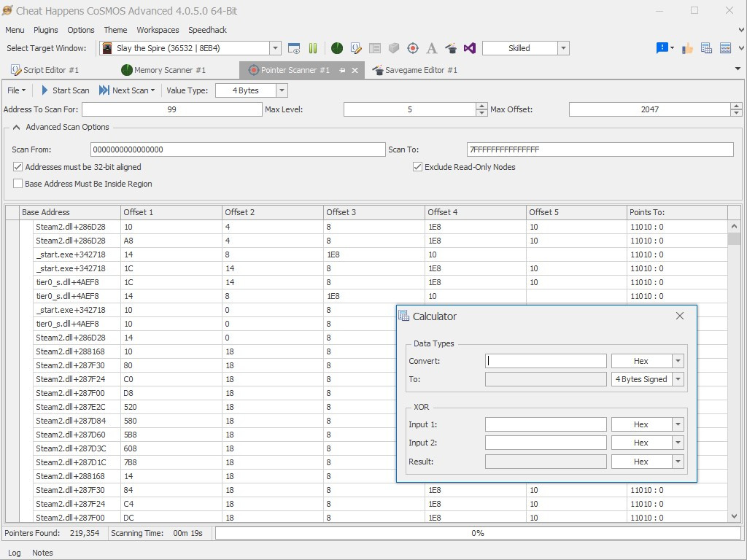The height and width of the screenshot is (560, 747).
Task: Open the tab list dropdown arrow
Action: click(738, 69)
